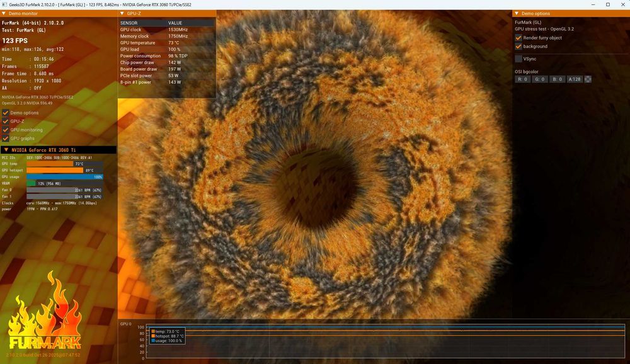Click the Frames 115587 line

coord(25,66)
